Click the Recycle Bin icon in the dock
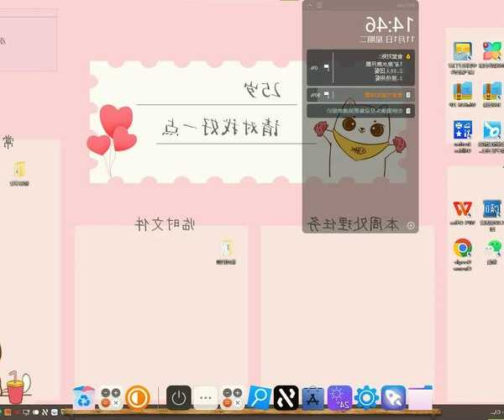The image size is (504, 420). pyautogui.click(x=84, y=397)
